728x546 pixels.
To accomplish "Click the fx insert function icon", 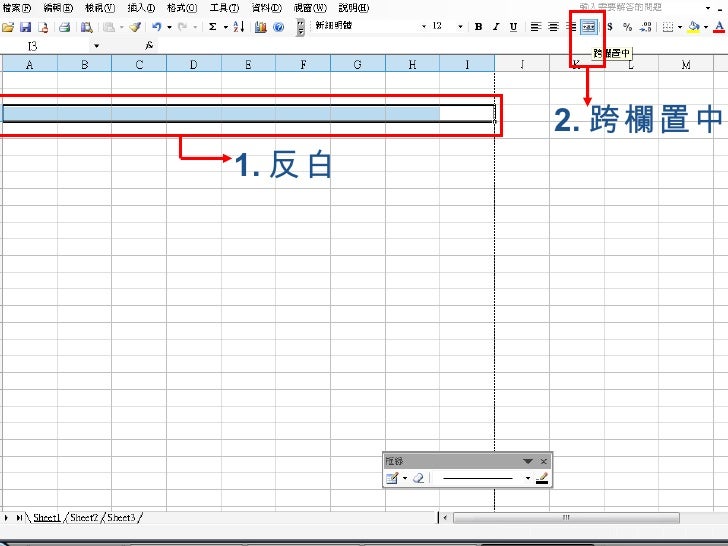I will tap(149, 46).
